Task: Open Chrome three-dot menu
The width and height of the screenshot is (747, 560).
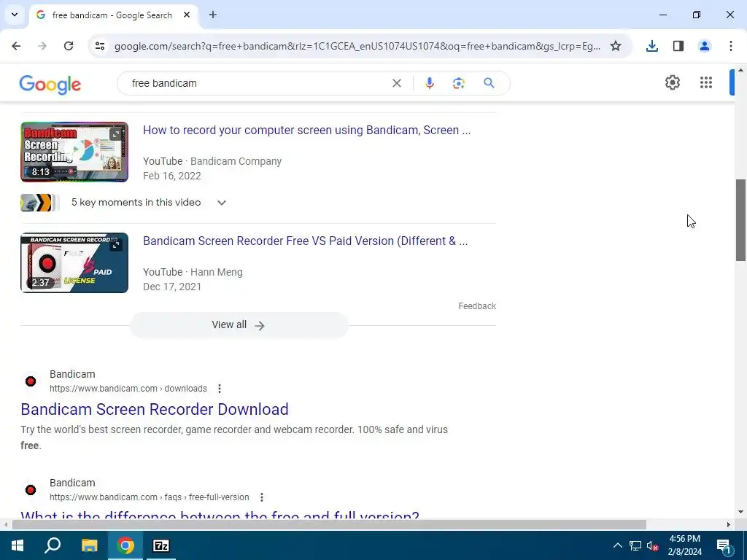Action: 731,46
